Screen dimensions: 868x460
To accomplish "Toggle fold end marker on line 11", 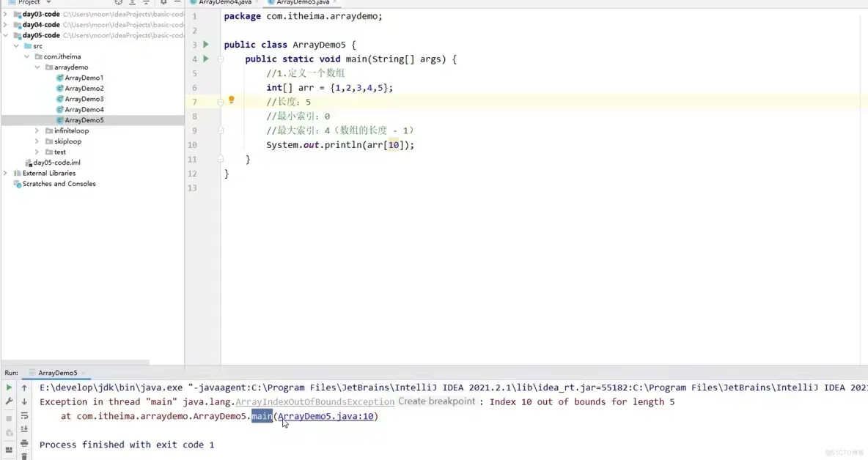I will click(221, 159).
